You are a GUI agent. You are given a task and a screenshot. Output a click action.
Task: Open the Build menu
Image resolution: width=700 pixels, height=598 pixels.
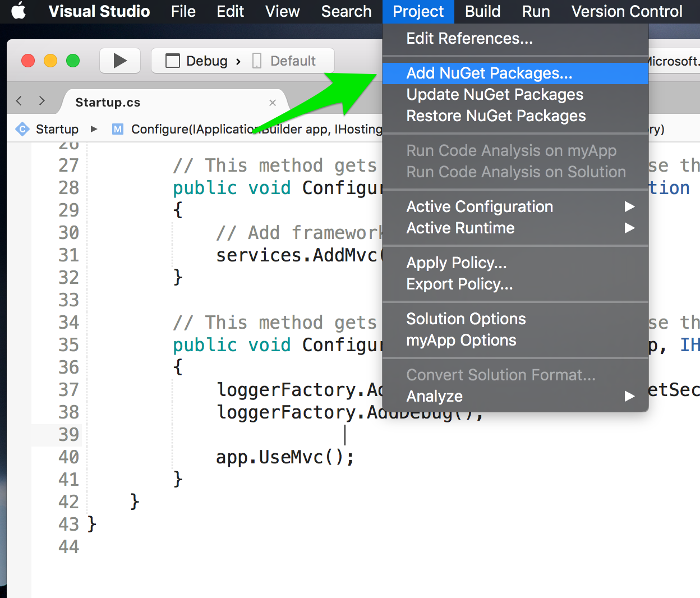click(x=483, y=11)
